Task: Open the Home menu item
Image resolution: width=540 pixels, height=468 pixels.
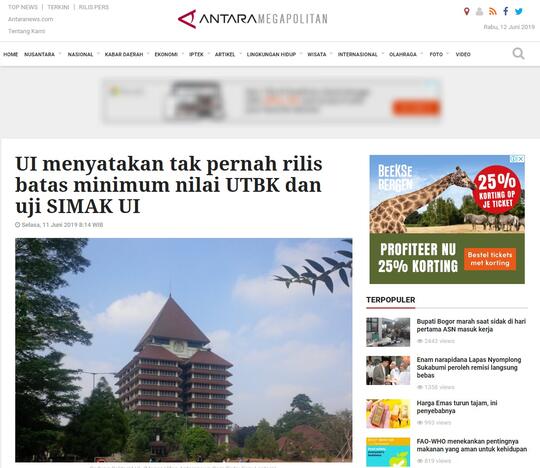Action: point(11,54)
